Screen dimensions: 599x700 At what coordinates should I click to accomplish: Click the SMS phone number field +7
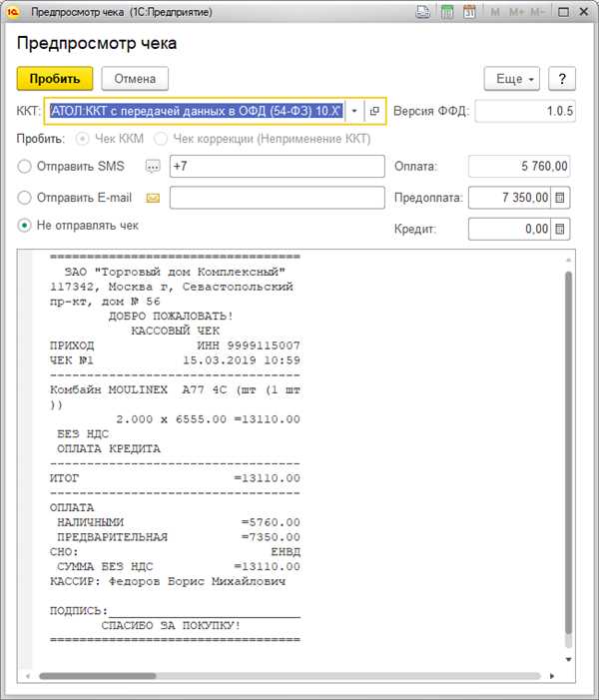point(278,166)
